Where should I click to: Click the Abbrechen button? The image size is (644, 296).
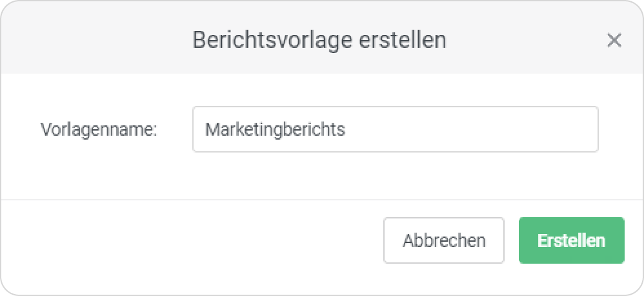click(x=443, y=240)
